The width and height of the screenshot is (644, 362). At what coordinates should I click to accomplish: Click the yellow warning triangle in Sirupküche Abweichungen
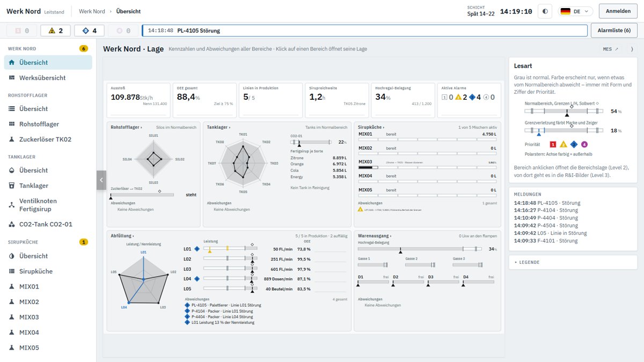click(361, 209)
